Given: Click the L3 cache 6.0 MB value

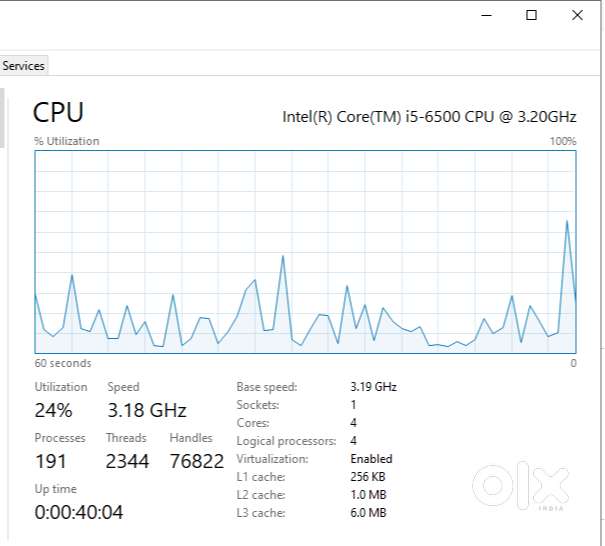Looking at the screenshot, I should 368,513.
